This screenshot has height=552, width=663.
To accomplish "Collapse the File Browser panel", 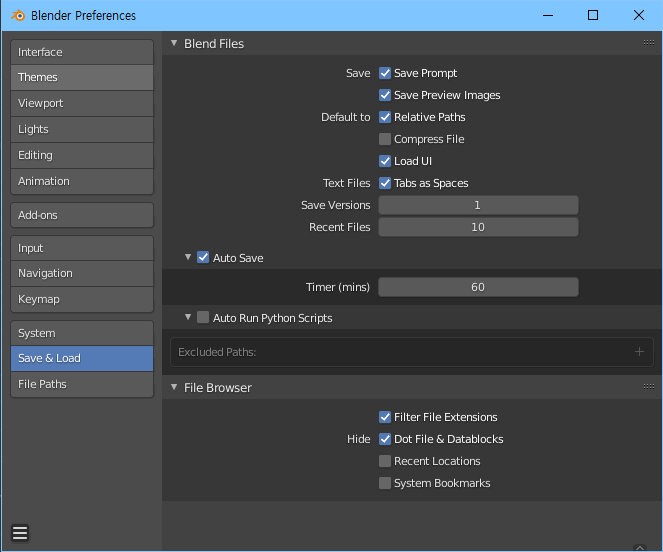I will click(x=174, y=387).
